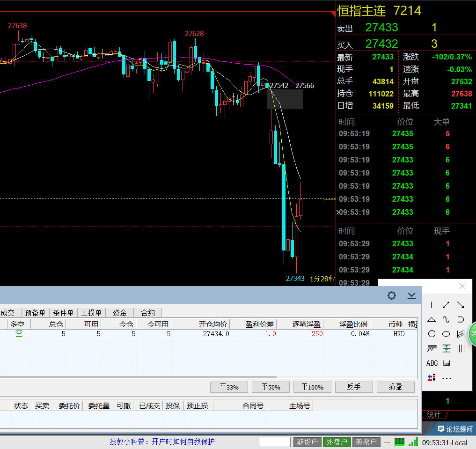Viewport: 476px width, 449px height.
Task: Click the 恒指主连 7214 contract title
Action: [x=379, y=11]
